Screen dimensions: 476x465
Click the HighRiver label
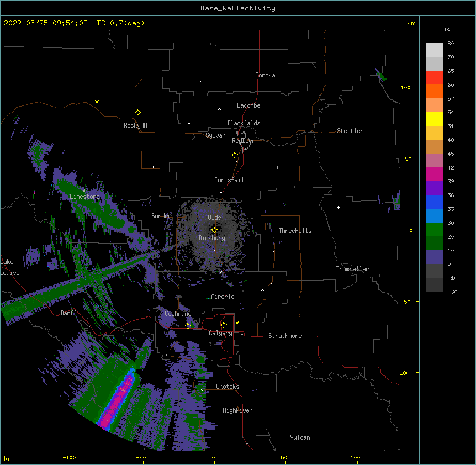point(237,410)
